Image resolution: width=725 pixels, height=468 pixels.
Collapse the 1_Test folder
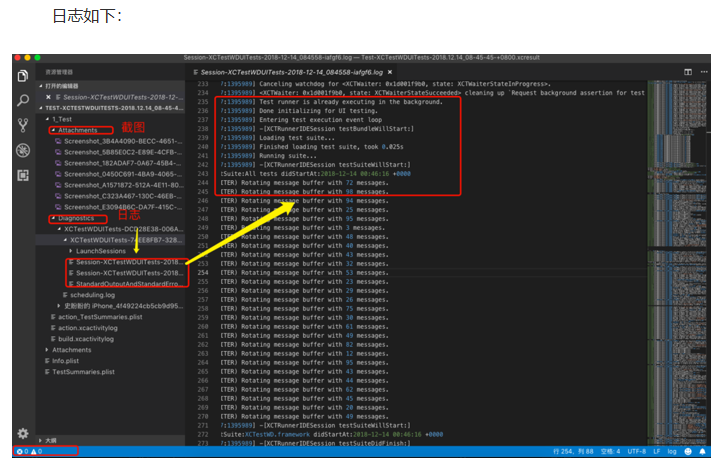47,119
